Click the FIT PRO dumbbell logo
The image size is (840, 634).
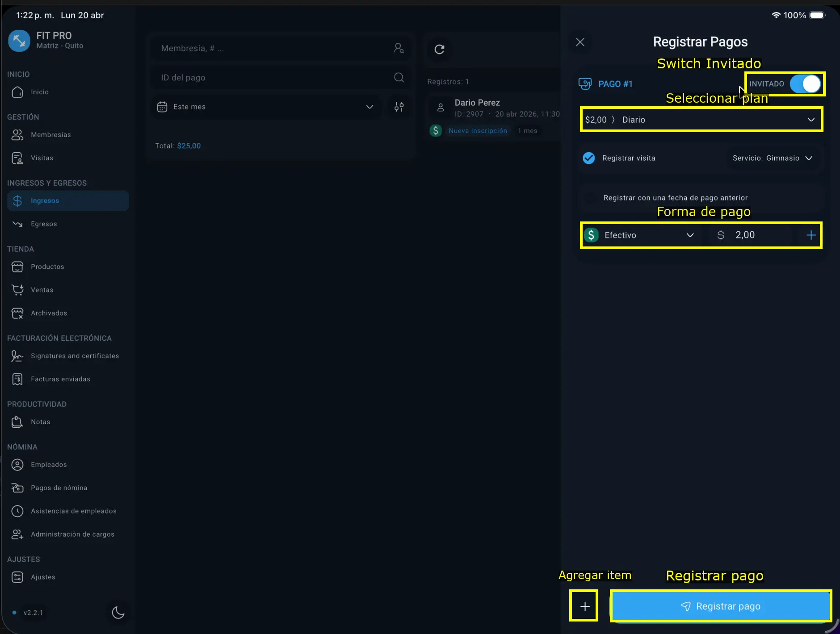pos(19,41)
